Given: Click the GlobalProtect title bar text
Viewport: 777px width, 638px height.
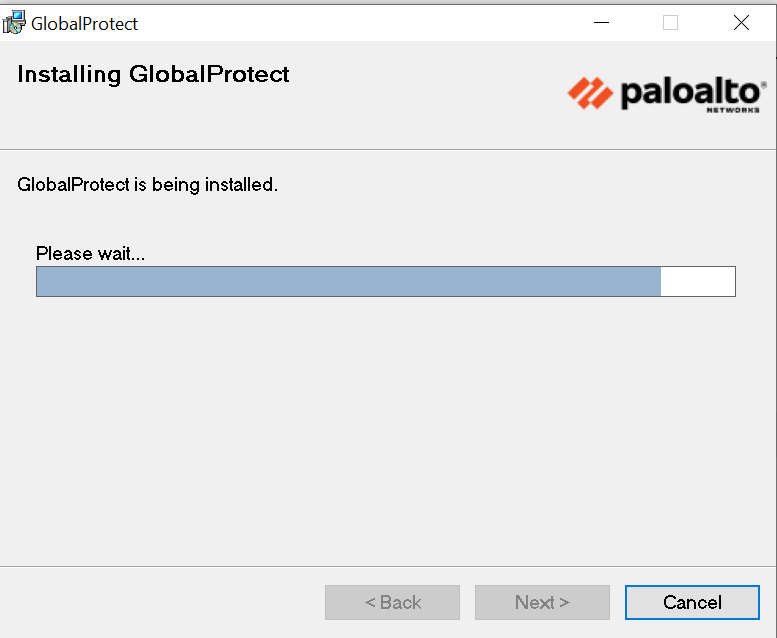Looking at the screenshot, I should pos(85,23).
